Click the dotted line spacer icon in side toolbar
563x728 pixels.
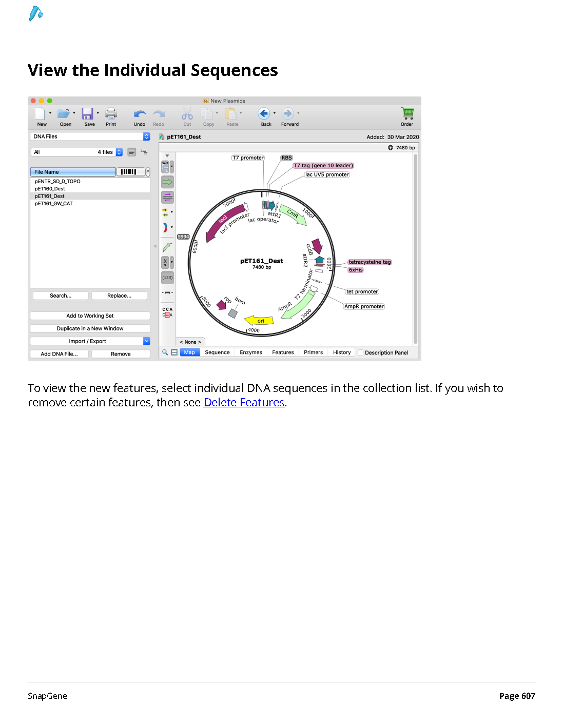pyautogui.click(x=167, y=292)
